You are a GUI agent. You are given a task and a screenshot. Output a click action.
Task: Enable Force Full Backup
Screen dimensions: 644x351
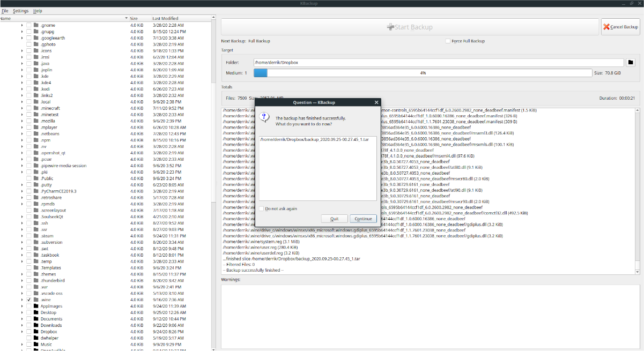click(x=448, y=41)
